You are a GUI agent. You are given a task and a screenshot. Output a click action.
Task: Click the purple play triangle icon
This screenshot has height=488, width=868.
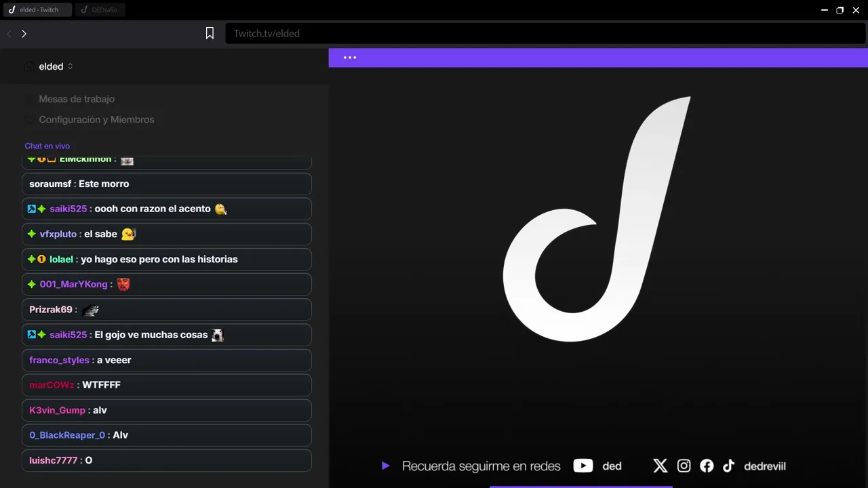pyautogui.click(x=386, y=466)
